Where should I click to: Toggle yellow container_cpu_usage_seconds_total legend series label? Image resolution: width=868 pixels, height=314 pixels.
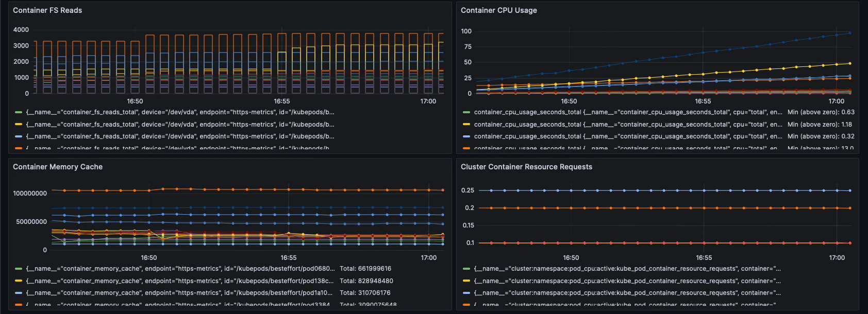[x=628, y=125]
